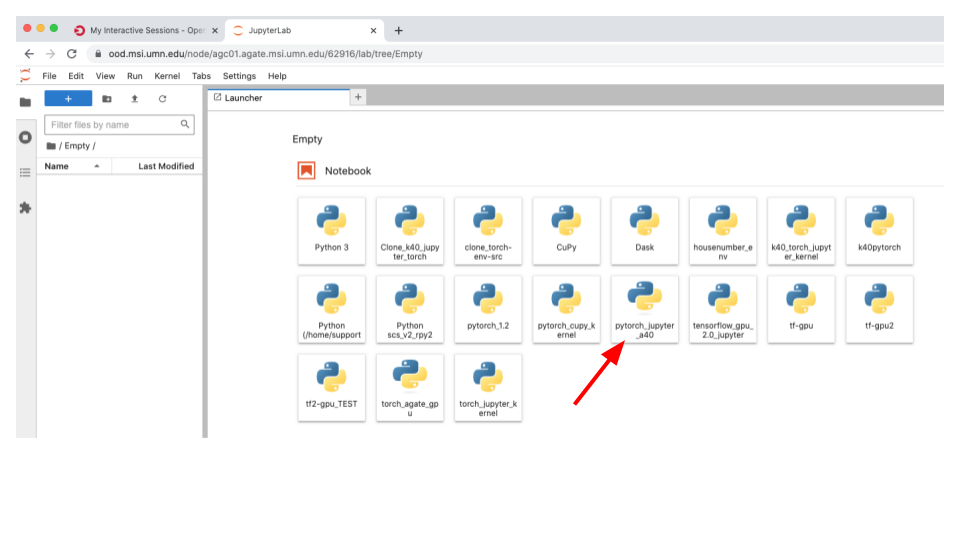Image resolution: width=960 pixels, height=540 pixels.
Task: Open the View menu
Action: [x=105, y=76]
